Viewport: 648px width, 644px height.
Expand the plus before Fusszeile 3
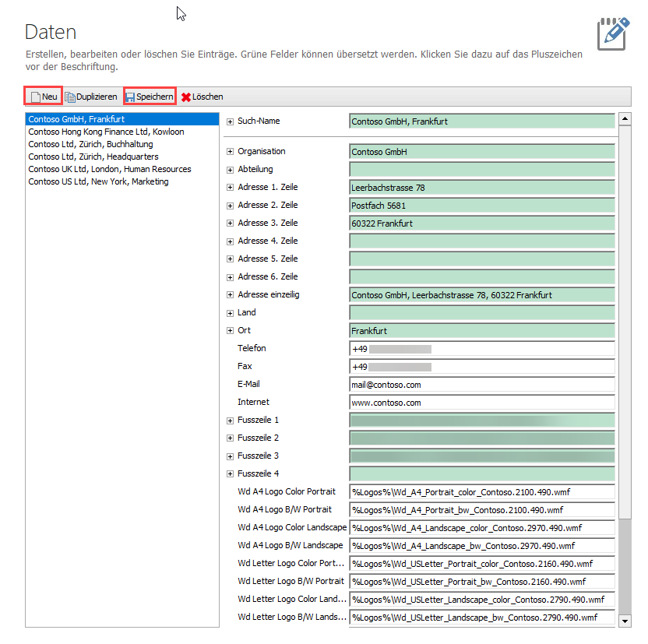[x=231, y=456]
